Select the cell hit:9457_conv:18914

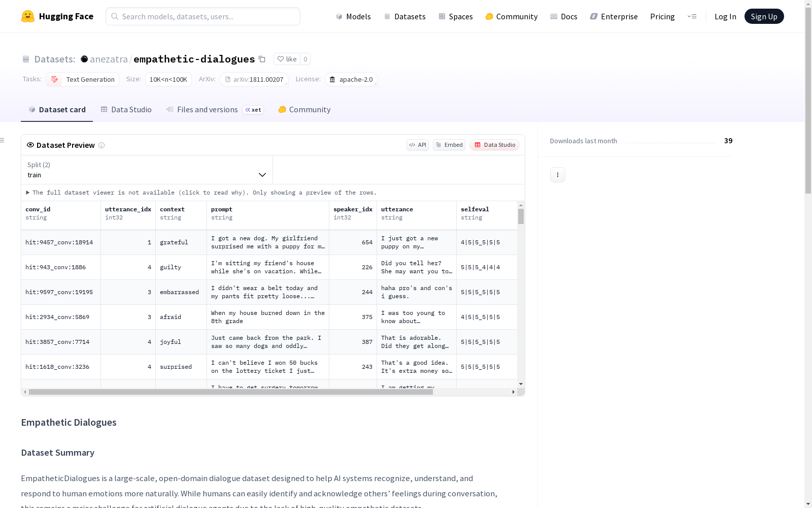click(61, 242)
